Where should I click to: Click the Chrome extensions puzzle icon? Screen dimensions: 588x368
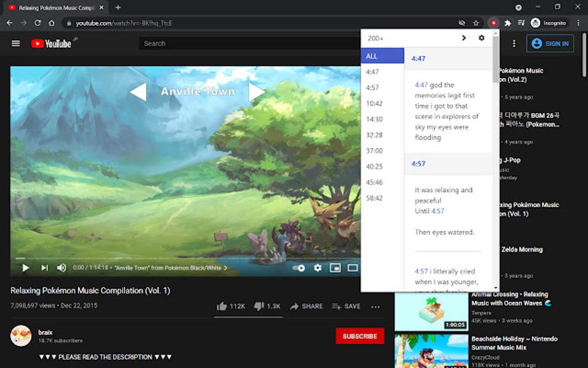coord(507,22)
